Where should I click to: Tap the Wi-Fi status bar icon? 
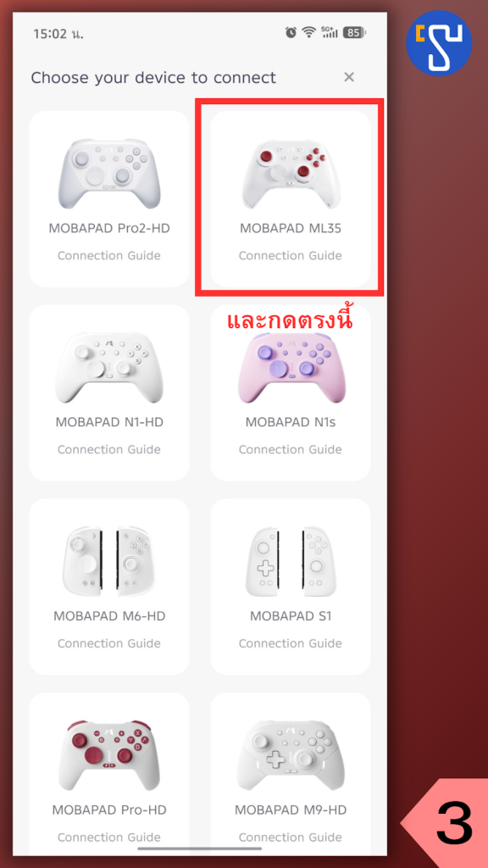coord(308,33)
